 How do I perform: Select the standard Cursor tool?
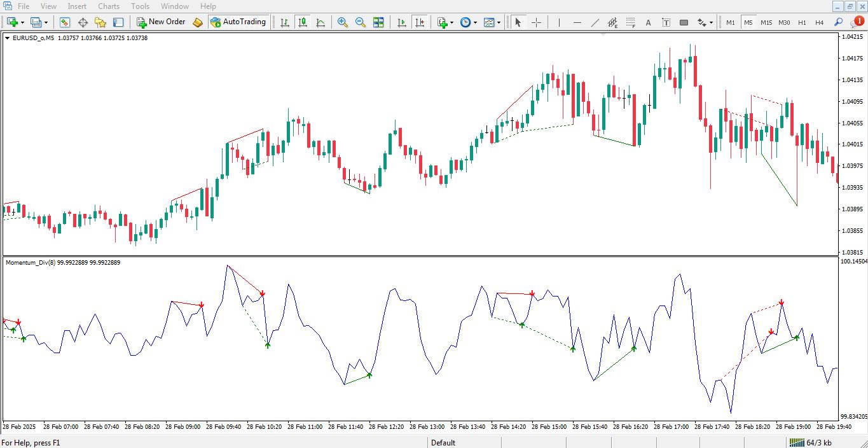click(518, 22)
